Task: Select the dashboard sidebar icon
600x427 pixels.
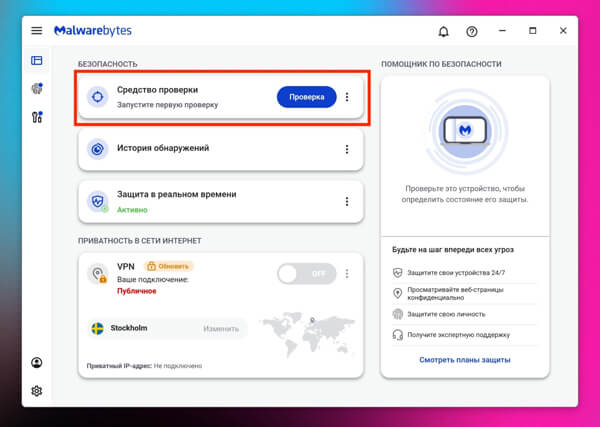Action: coord(37,60)
